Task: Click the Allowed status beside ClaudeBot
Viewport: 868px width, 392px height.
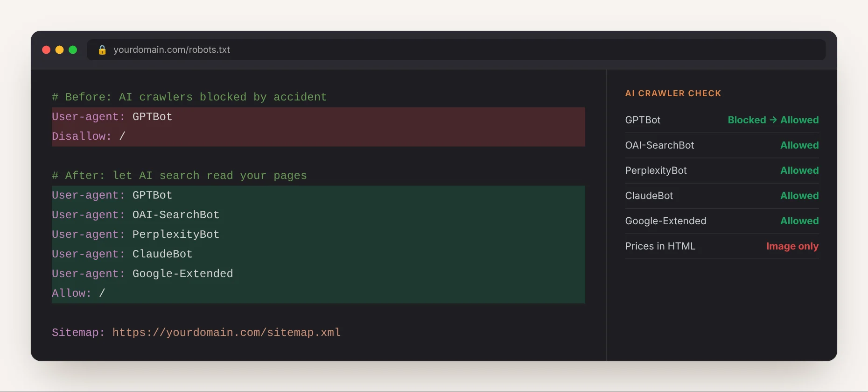Action: [799, 196]
